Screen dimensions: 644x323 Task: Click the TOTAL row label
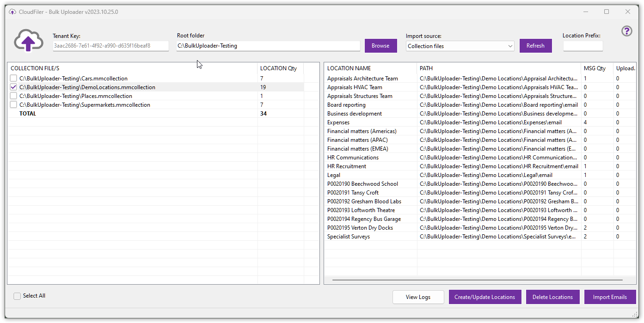pyautogui.click(x=28, y=114)
